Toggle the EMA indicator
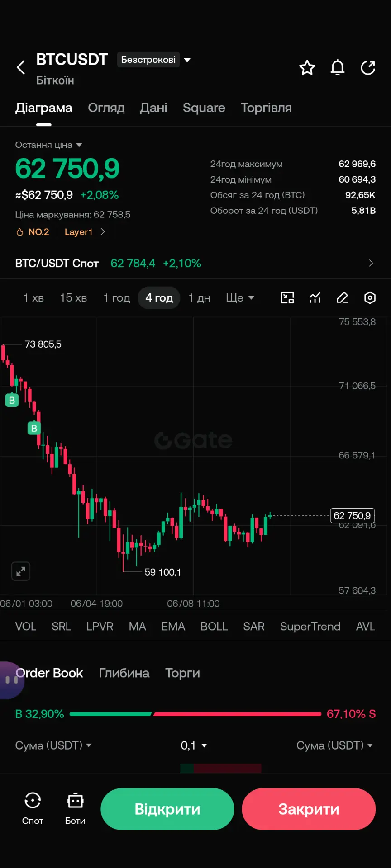Image resolution: width=391 pixels, height=868 pixels. coord(173,627)
